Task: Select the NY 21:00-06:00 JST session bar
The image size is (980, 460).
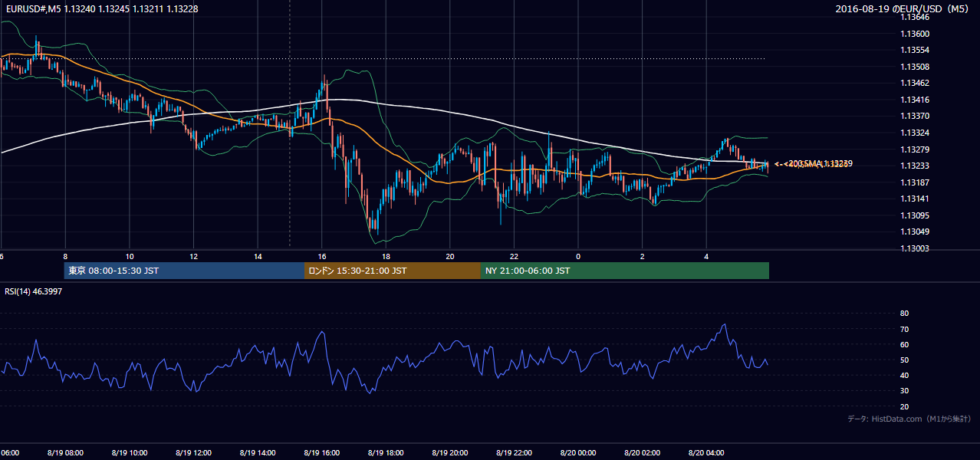Action: 624,271
